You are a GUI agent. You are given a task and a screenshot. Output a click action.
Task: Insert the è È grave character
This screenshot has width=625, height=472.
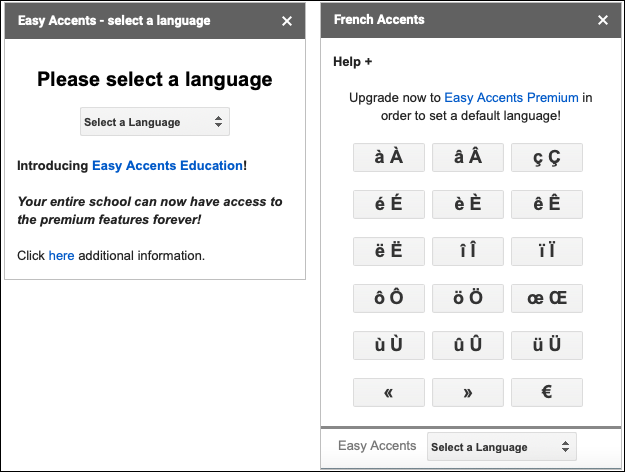coord(468,205)
